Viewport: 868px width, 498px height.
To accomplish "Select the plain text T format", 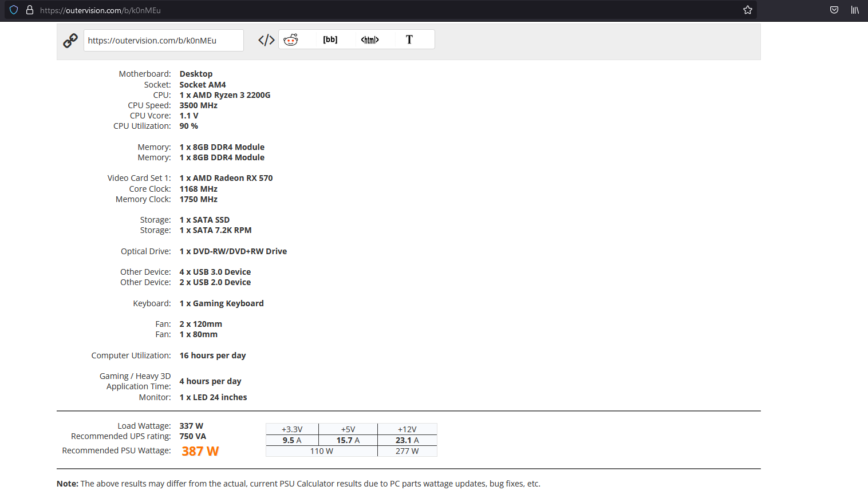I will click(409, 39).
